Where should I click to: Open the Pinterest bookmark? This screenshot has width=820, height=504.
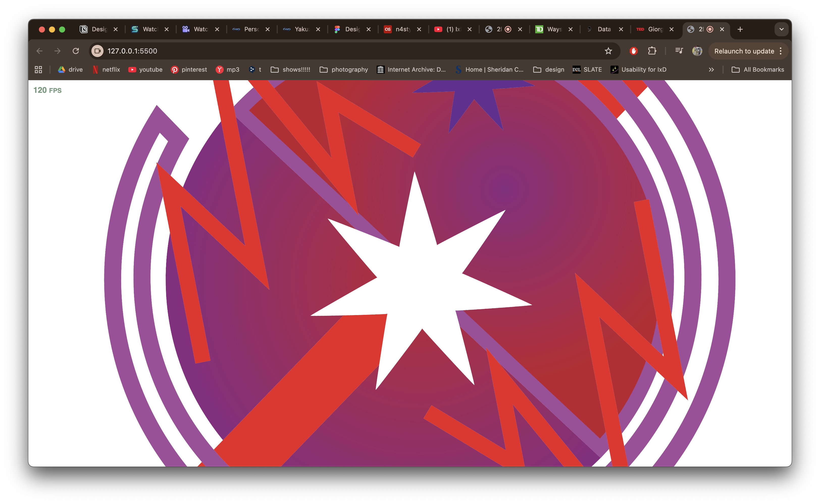pos(189,69)
